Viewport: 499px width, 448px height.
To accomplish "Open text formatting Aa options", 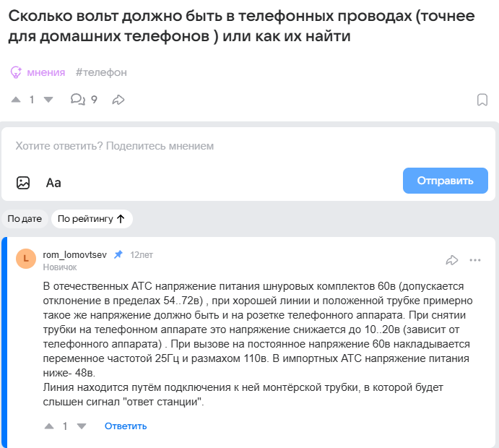I will (53, 182).
